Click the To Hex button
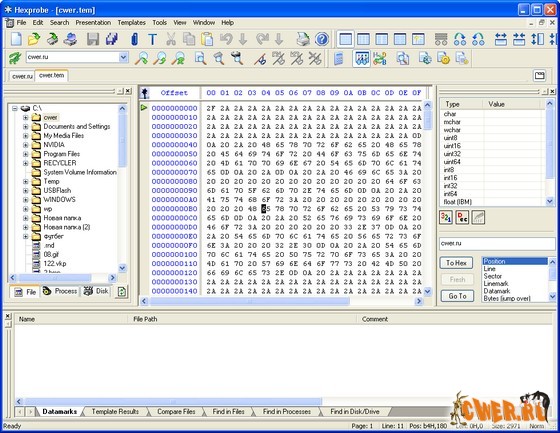 pos(456,263)
